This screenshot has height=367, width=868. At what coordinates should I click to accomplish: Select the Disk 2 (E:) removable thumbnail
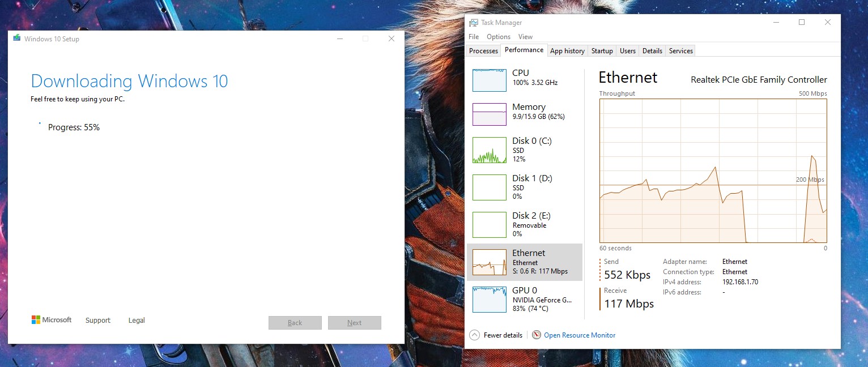(x=490, y=225)
